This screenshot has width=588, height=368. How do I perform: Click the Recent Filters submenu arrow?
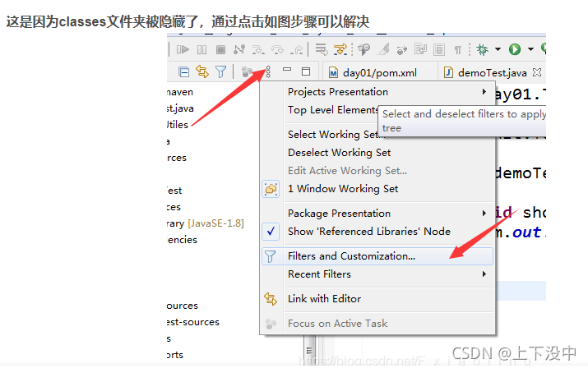(484, 274)
